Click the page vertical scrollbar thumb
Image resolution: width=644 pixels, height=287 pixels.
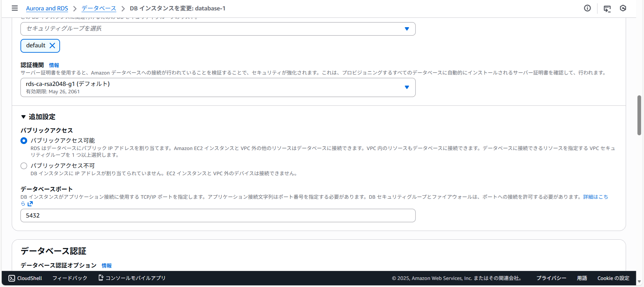point(639,115)
